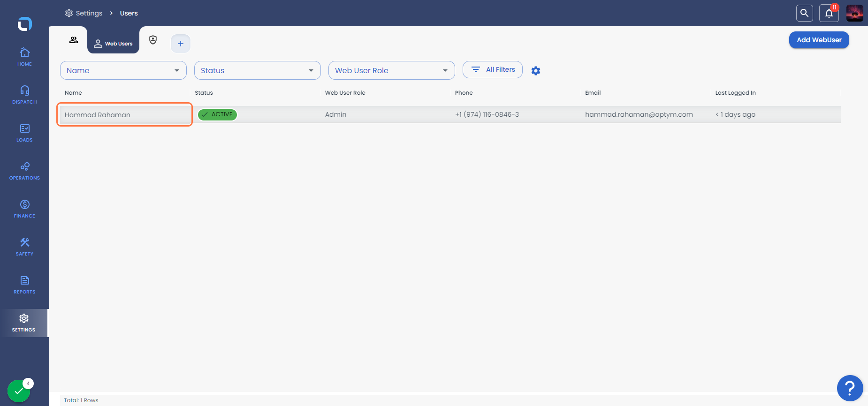Screen dimensions: 868x406
Task: Click the ACTIVE status badge
Action: [x=217, y=114]
